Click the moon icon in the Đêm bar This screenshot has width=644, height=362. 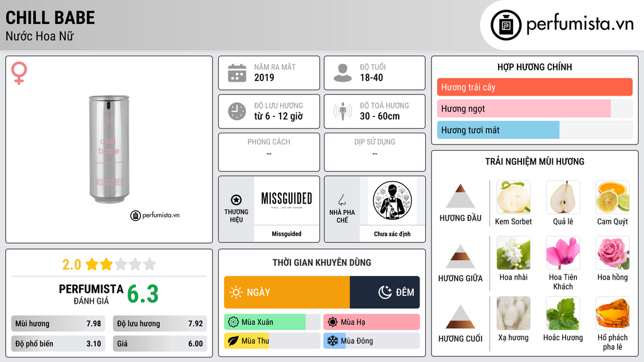(385, 292)
